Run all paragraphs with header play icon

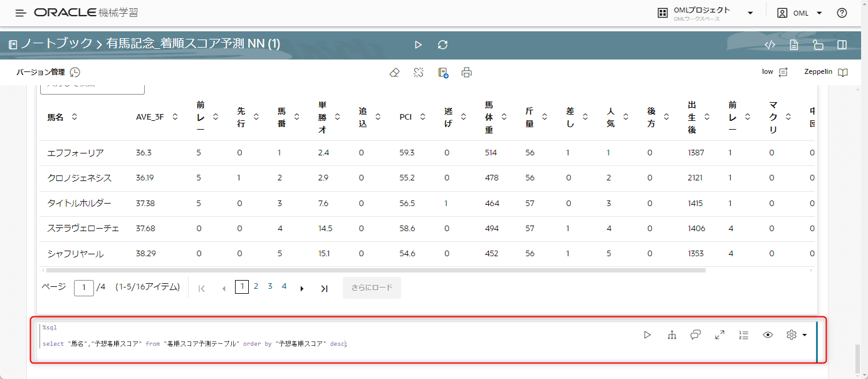[419, 44]
